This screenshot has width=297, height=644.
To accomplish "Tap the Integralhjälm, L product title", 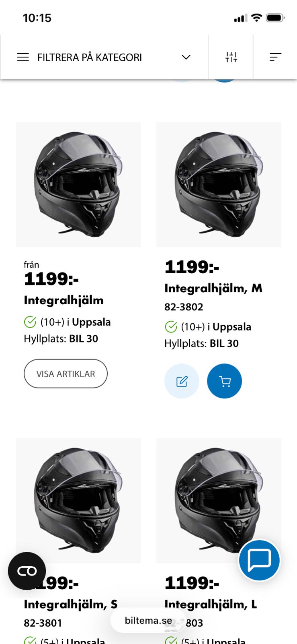I will (211, 604).
